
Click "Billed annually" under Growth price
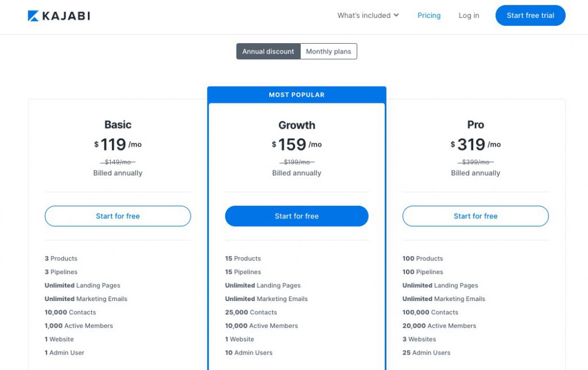[x=297, y=173]
